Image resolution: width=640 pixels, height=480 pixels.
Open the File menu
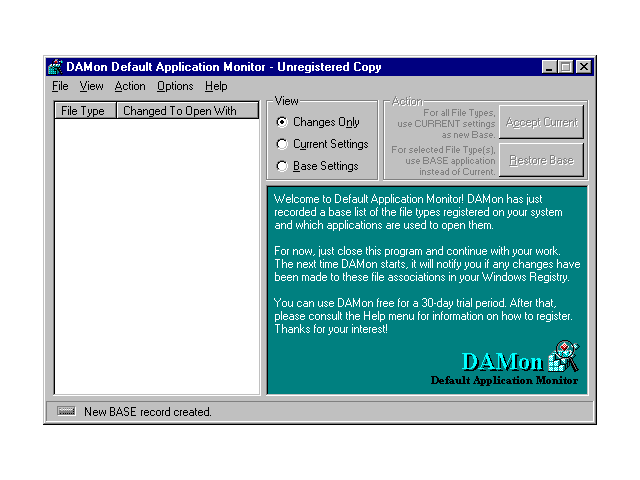(x=60, y=87)
